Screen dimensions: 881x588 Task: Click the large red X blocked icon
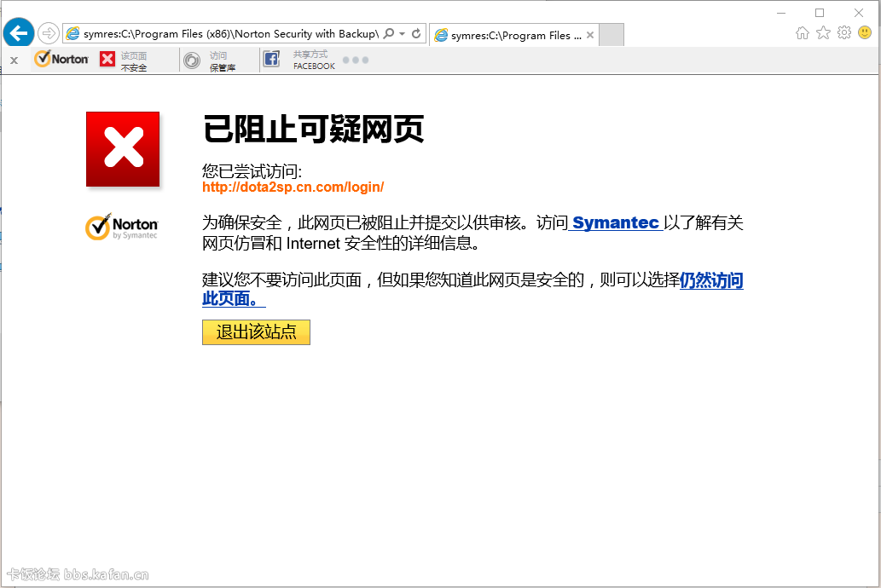(x=123, y=149)
